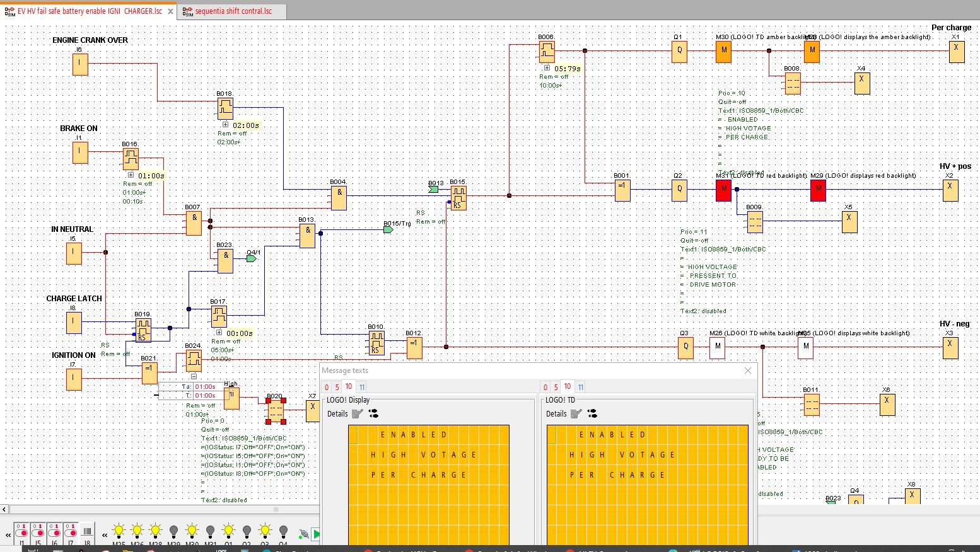Click the red M31 flag block
Viewport: 980px width, 552px height.
click(723, 189)
